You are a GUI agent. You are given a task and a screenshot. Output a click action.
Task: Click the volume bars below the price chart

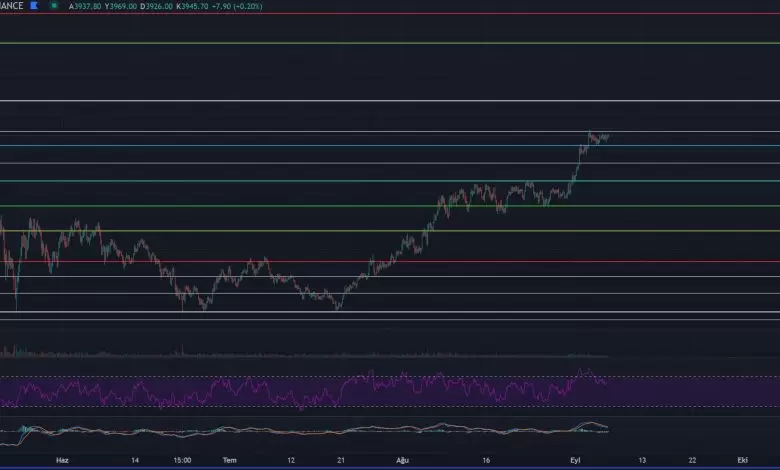[300, 354]
